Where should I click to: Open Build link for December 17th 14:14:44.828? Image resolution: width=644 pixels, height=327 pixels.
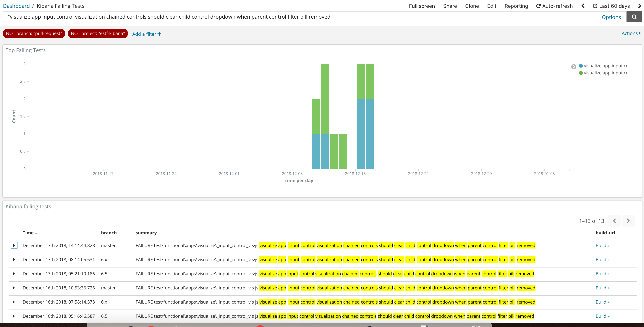coord(603,246)
